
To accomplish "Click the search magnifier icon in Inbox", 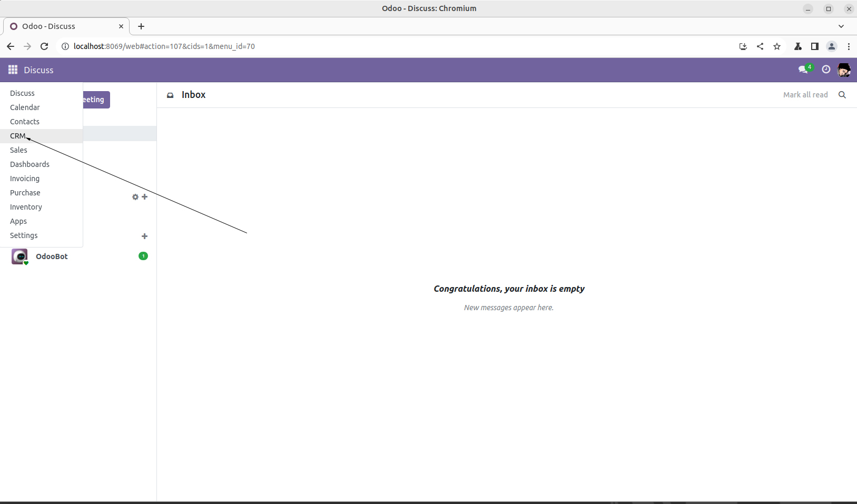I will 842,95.
